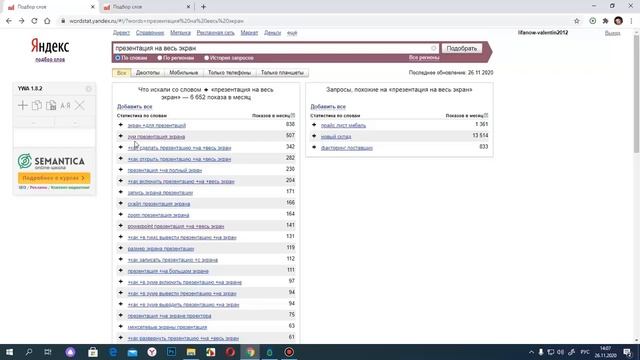This screenshot has width=640, height=360.
Task: Open the 'Деньги' top link
Action: [x=273, y=33]
